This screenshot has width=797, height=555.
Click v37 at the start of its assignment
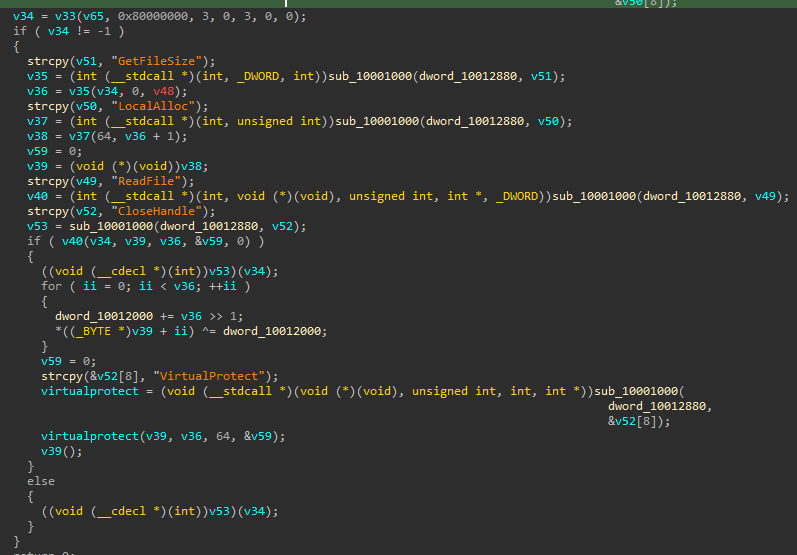37,121
